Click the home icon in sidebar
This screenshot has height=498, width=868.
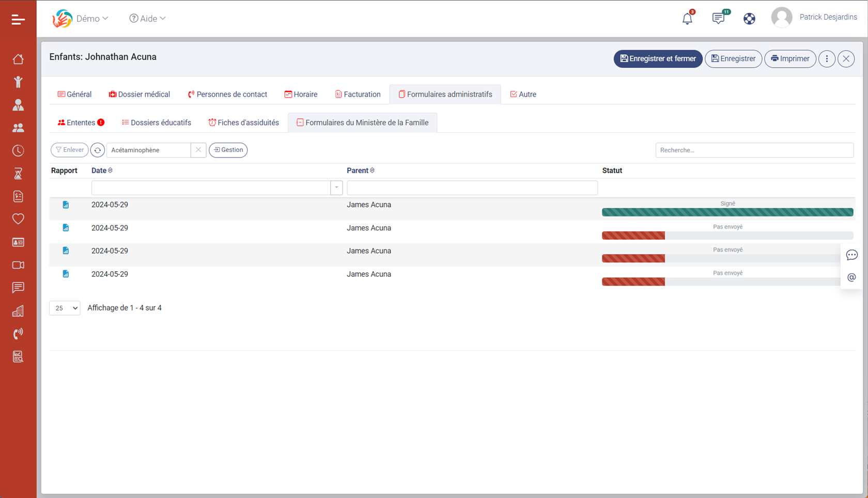[18, 59]
